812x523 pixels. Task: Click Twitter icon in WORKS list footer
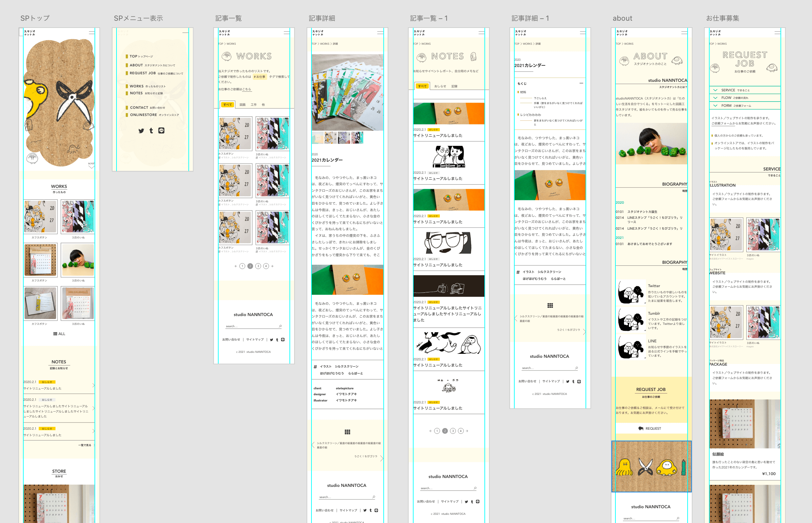point(271,340)
